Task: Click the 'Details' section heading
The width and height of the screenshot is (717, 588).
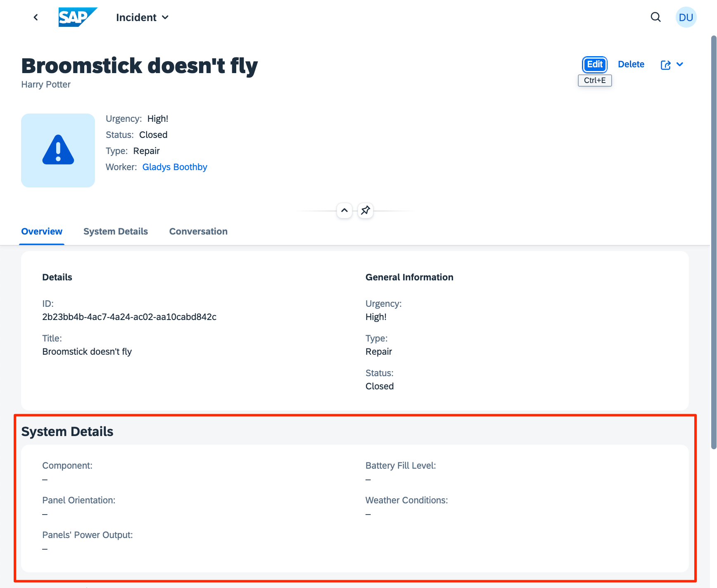Action: tap(57, 277)
